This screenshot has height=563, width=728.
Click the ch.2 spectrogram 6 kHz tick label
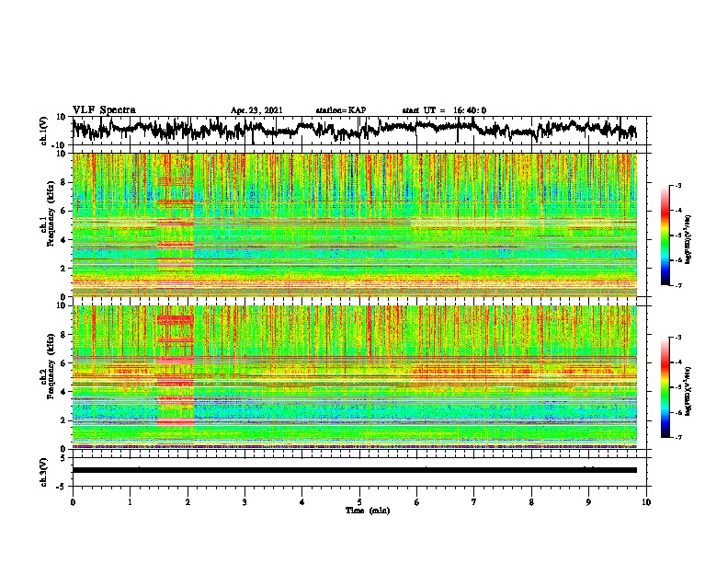pyautogui.click(x=64, y=363)
